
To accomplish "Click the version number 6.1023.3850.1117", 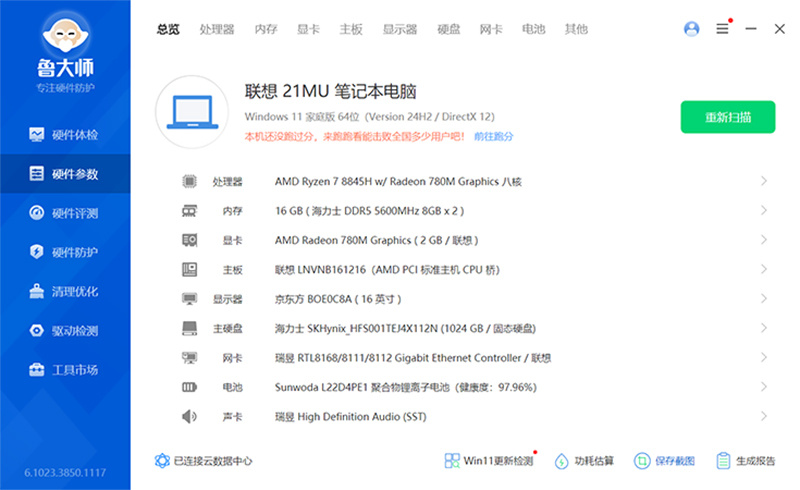I will click(x=65, y=473).
